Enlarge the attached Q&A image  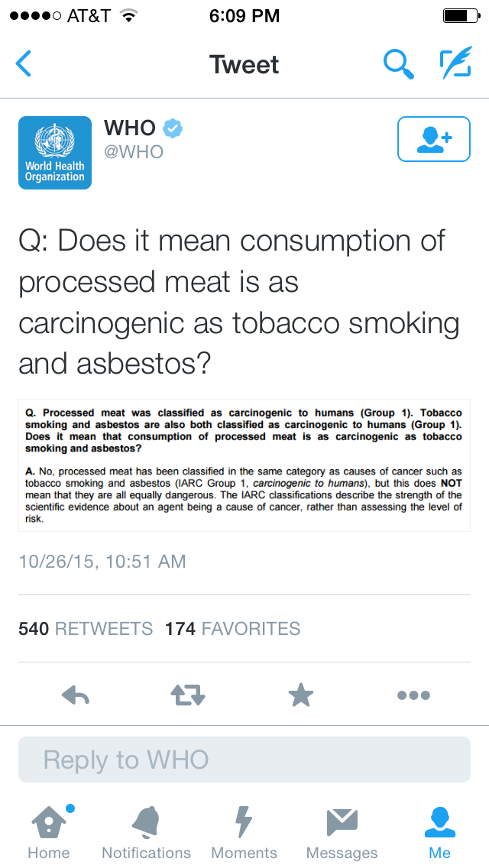click(x=244, y=465)
